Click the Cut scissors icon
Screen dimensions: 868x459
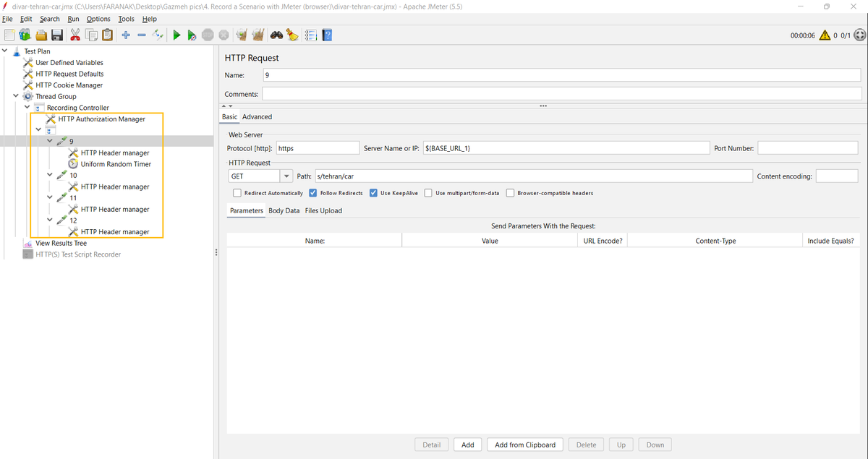pos(75,35)
